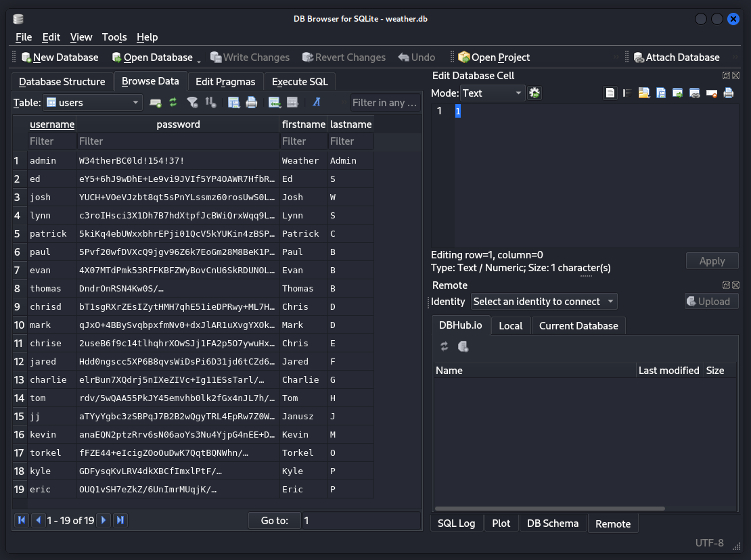
Task: Float the Edit Database Cell panel
Action: [x=726, y=76]
